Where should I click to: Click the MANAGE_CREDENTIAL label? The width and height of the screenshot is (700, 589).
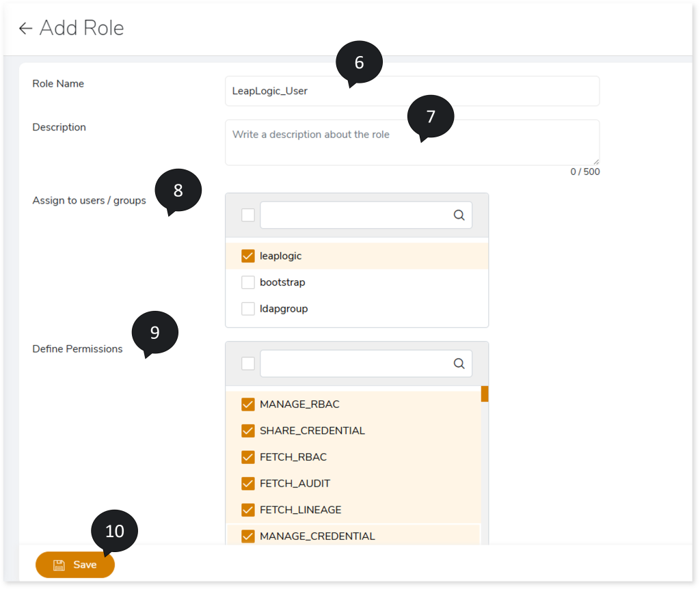click(317, 536)
